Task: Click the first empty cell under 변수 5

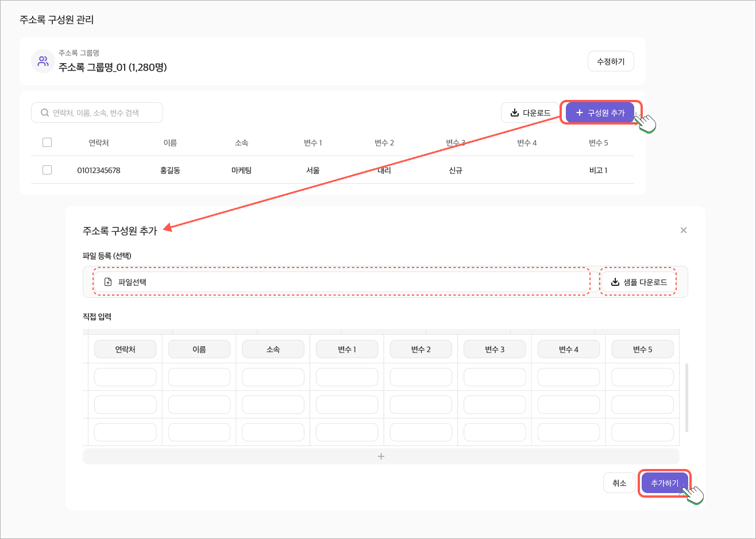Action: [x=642, y=377]
